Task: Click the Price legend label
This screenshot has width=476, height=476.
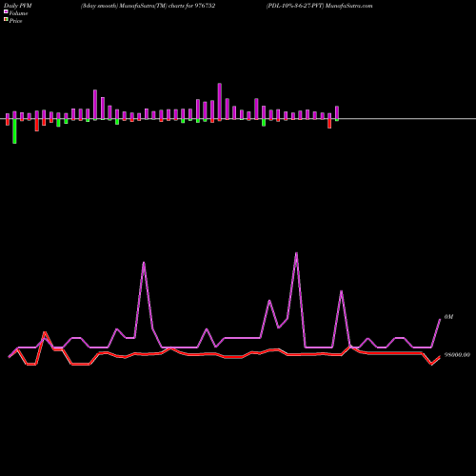Action: tap(15, 21)
